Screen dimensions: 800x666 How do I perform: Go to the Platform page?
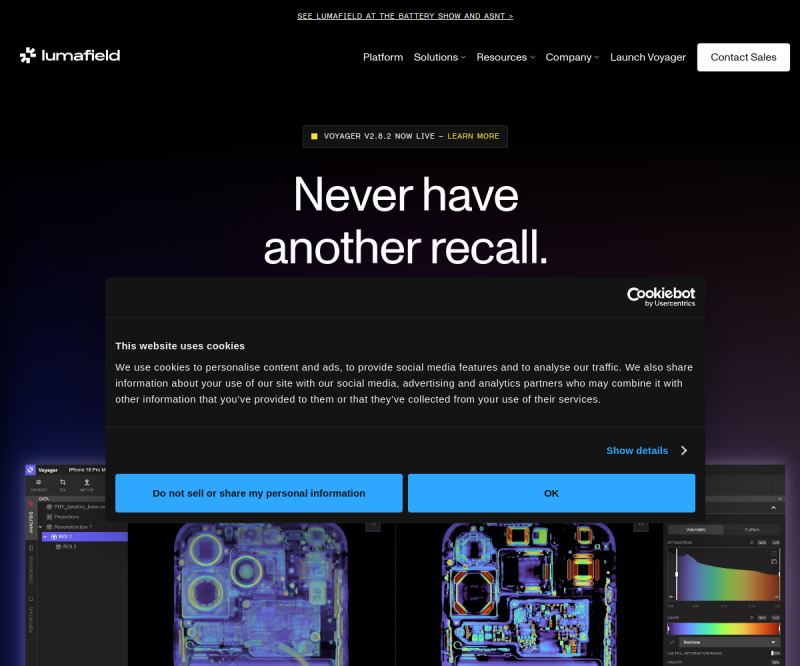[383, 57]
